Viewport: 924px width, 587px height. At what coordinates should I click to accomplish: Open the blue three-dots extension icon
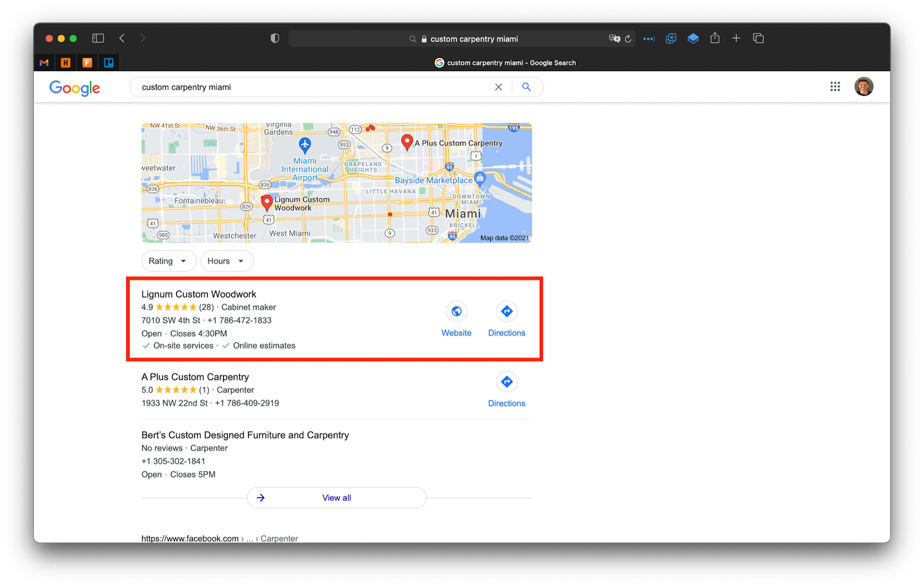pyautogui.click(x=649, y=39)
